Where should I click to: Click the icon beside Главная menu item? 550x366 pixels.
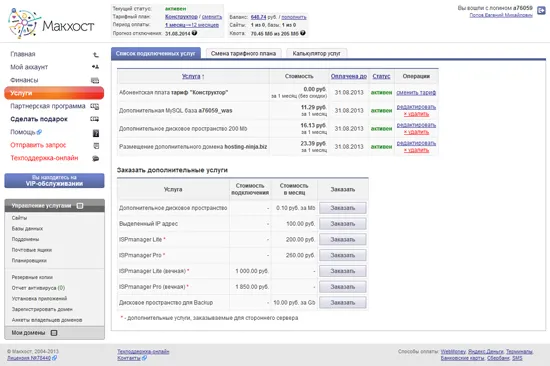click(95, 54)
